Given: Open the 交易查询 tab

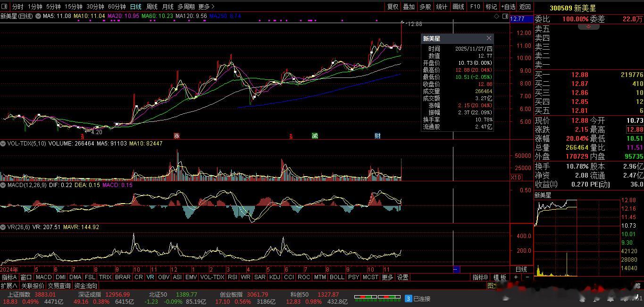Looking at the screenshot, I should click(59, 286).
